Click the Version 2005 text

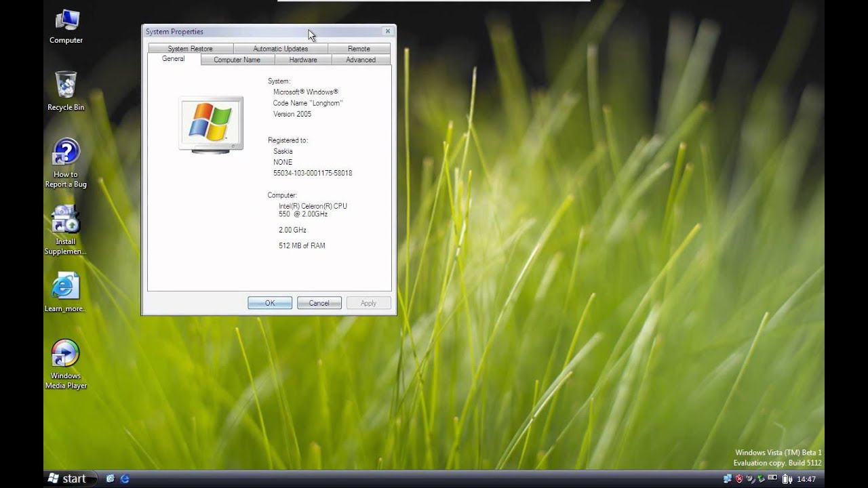click(x=292, y=114)
